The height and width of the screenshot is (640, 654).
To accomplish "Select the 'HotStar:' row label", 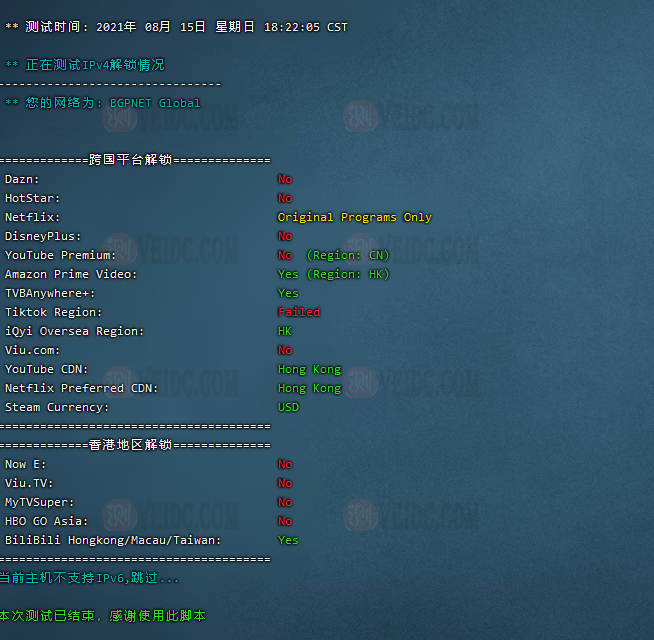I will [x=32, y=198].
